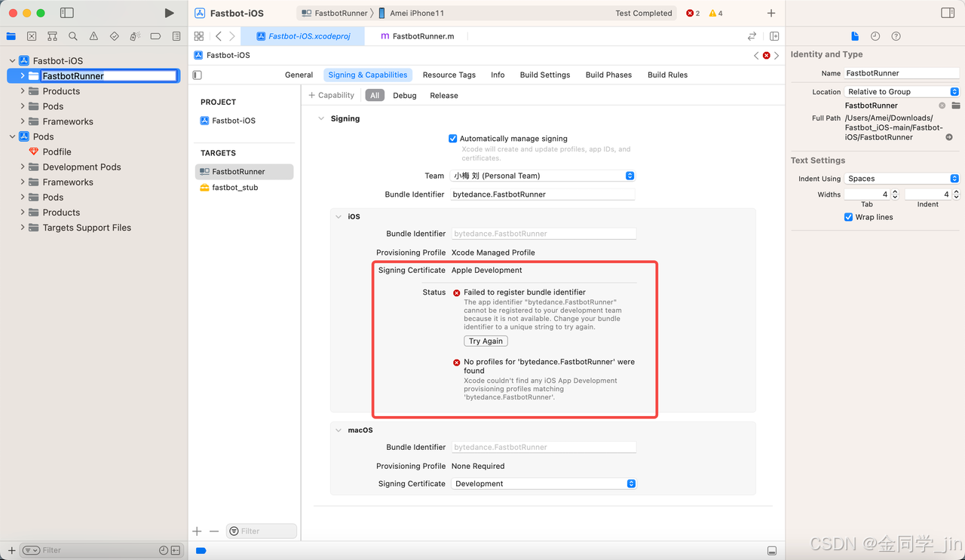Toggle Automatically manage signing checkbox
This screenshot has height=560, width=965.
point(452,139)
